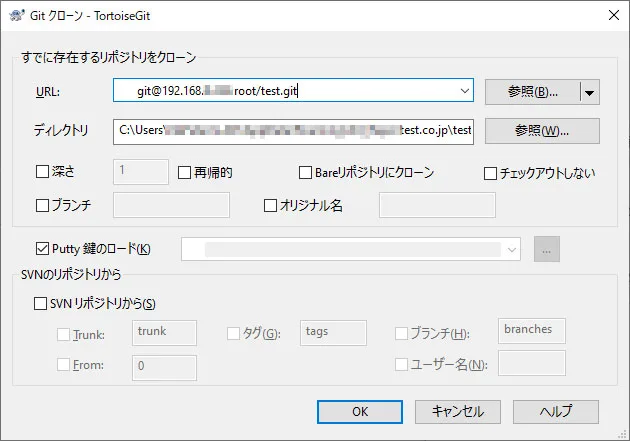The image size is (630, 441).
Task: Click the キャンセル cancel button
Action: [458, 412]
